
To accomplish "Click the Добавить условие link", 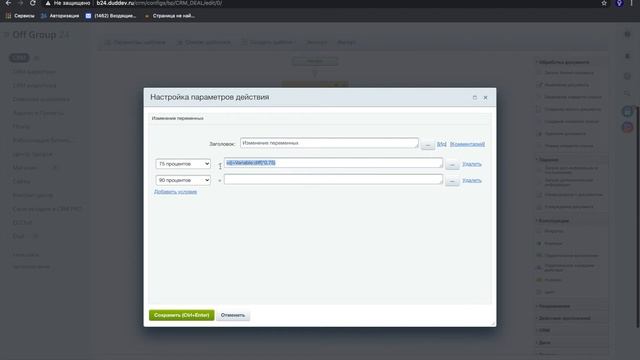I will coord(176,191).
